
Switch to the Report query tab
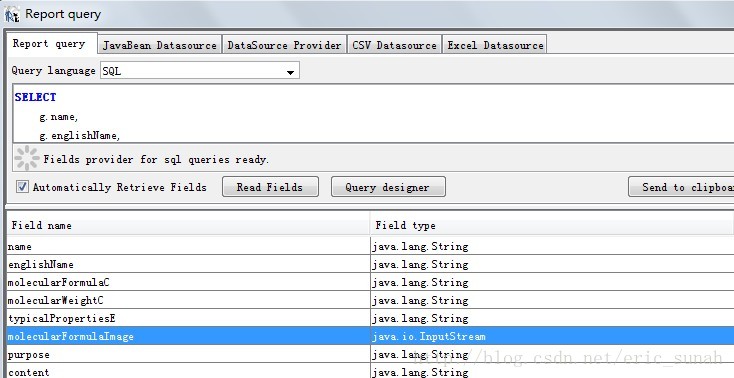coord(51,44)
